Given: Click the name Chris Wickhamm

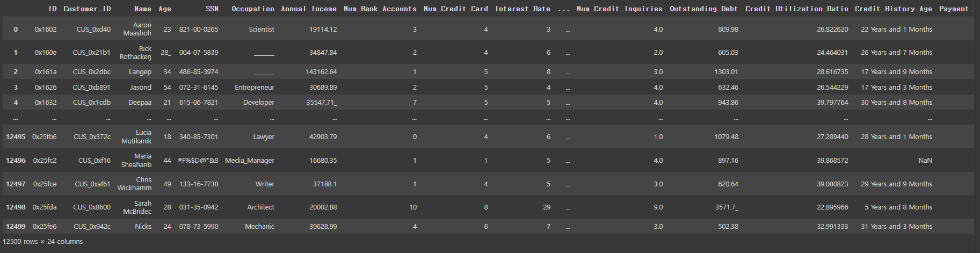Looking at the screenshot, I should [x=134, y=184].
